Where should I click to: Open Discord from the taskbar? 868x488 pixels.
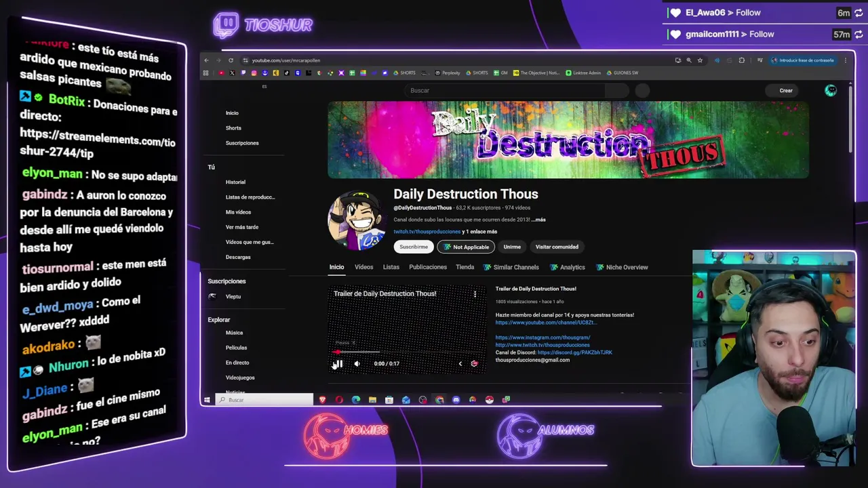click(456, 400)
